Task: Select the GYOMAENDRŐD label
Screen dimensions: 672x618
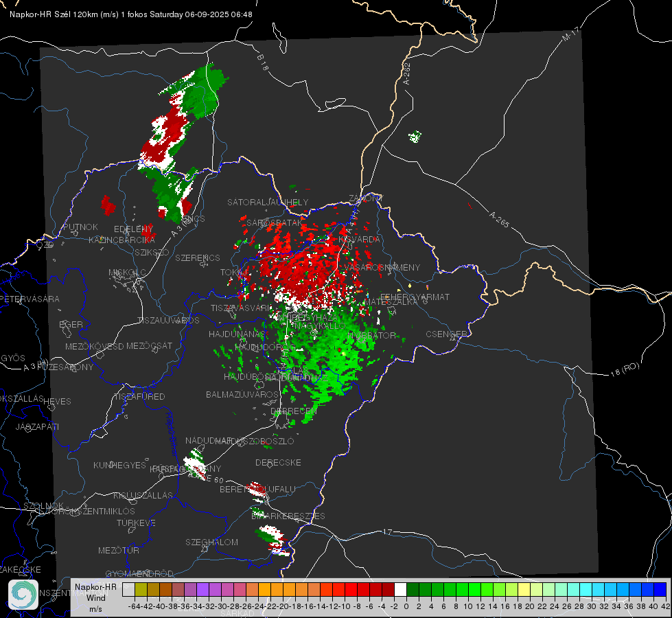Action: [139, 573]
